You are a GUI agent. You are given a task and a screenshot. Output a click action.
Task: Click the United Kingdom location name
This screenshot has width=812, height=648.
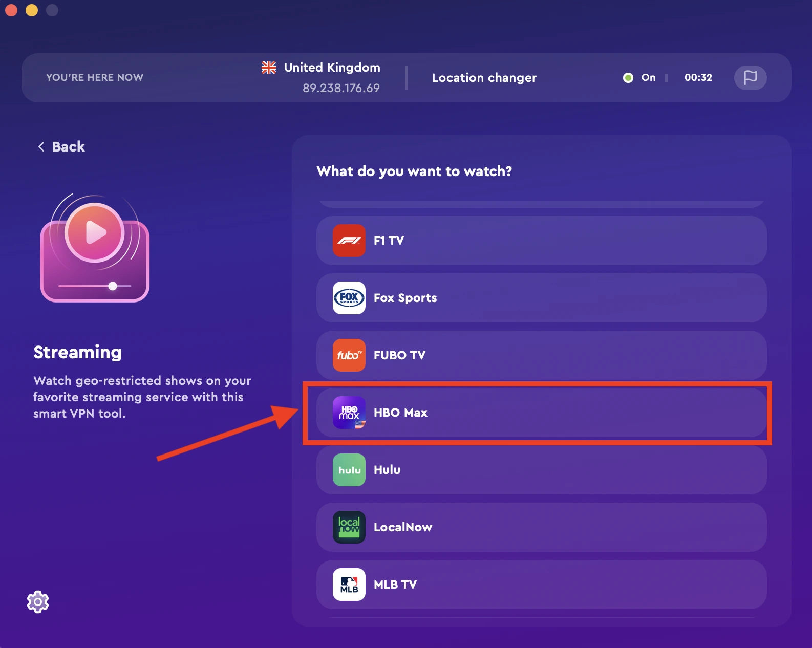click(x=332, y=68)
